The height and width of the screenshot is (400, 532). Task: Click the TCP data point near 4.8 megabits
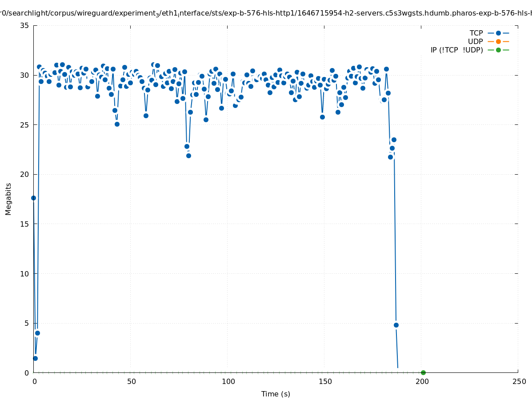396,325
